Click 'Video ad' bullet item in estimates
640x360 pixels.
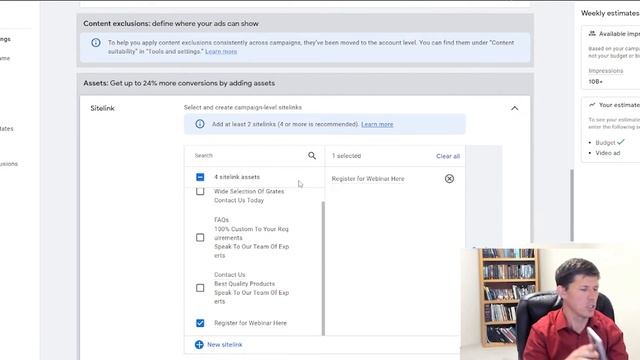pyautogui.click(x=607, y=153)
